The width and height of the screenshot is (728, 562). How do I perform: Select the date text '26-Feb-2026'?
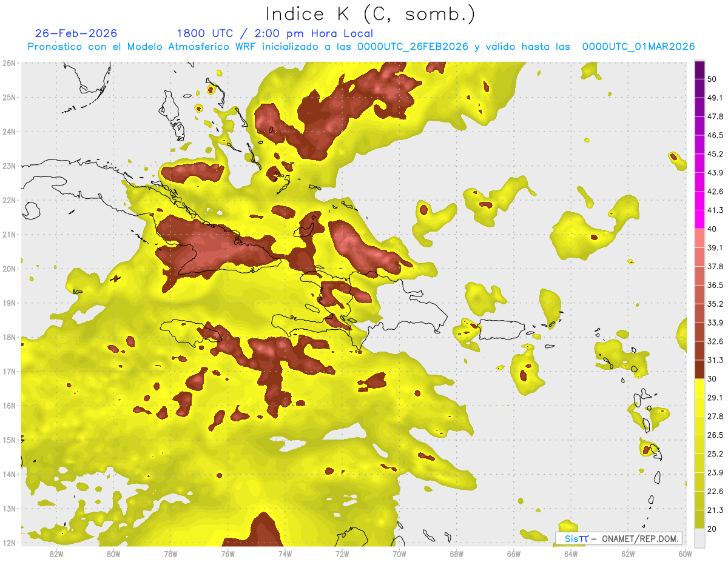[x=76, y=33]
